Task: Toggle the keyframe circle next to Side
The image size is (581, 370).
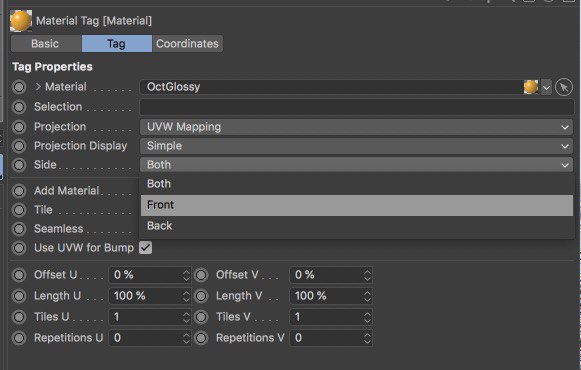Action: [x=19, y=165]
